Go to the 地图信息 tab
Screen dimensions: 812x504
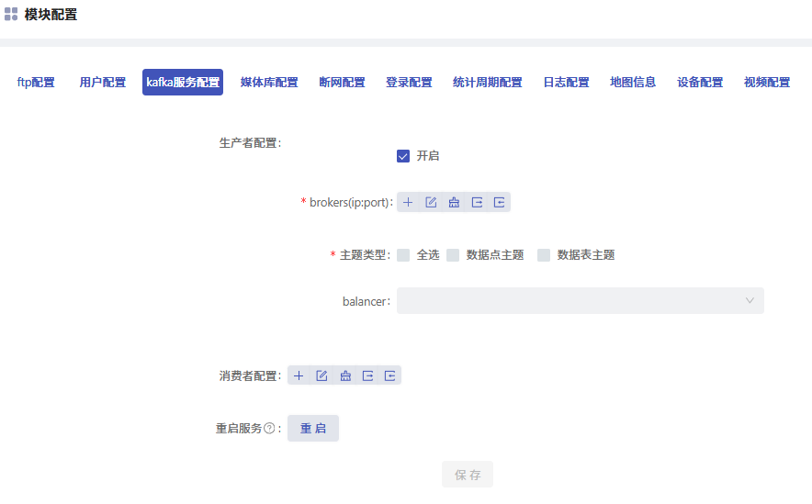click(x=633, y=83)
